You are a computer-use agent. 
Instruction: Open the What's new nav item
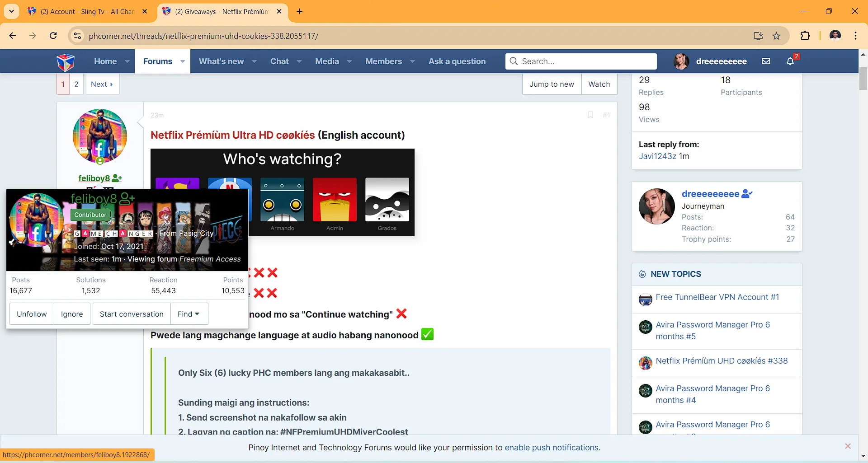coord(221,61)
